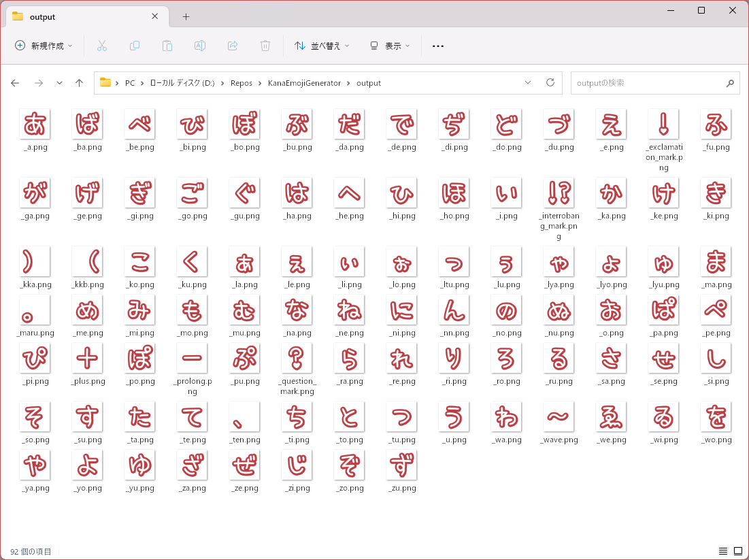Screen dimensions: 749x560
Task: Switch to details view in status bar
Action: [x=724, y=551]
